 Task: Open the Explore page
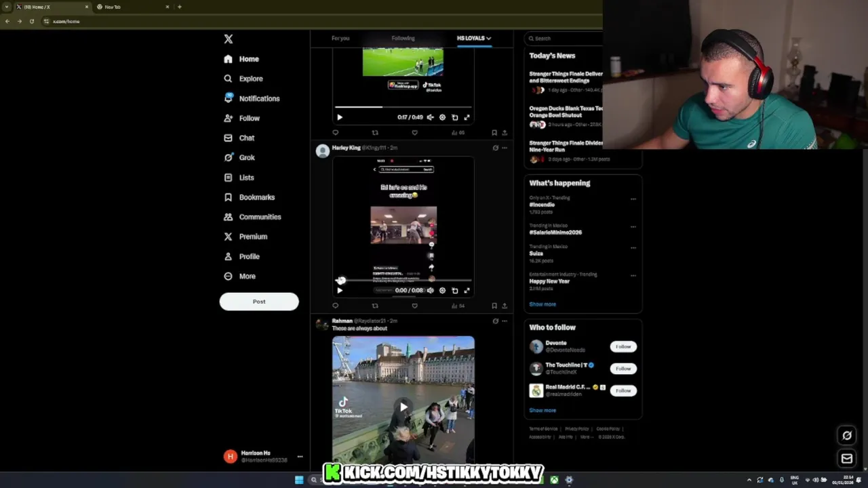pos(243,79)
